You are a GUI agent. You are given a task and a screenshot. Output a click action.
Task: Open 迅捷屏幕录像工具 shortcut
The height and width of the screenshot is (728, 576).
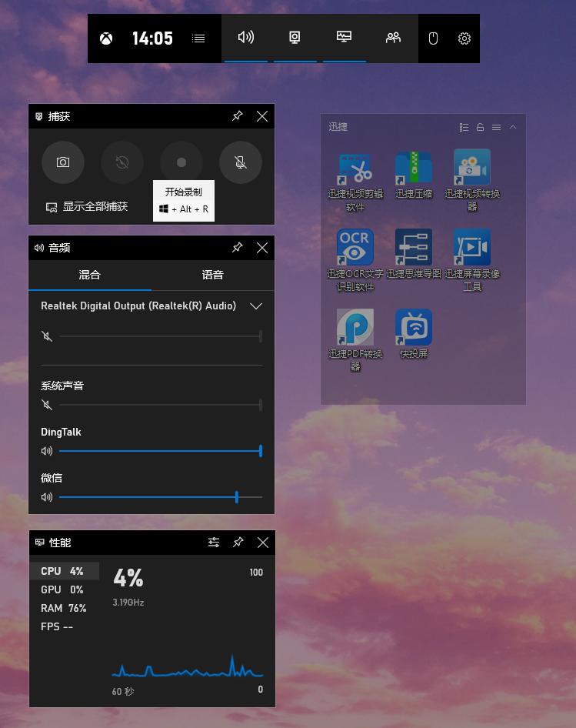click(472, 260)
